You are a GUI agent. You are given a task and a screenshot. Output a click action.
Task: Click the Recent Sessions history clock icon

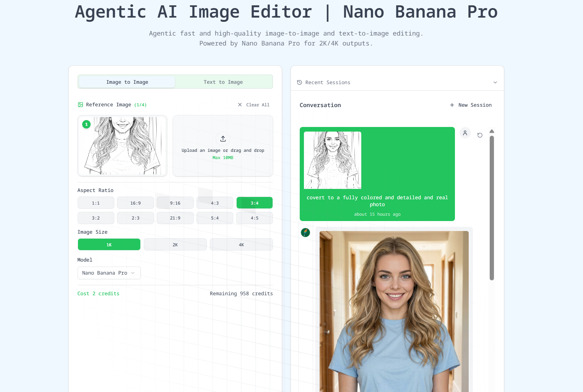[299, 82]
